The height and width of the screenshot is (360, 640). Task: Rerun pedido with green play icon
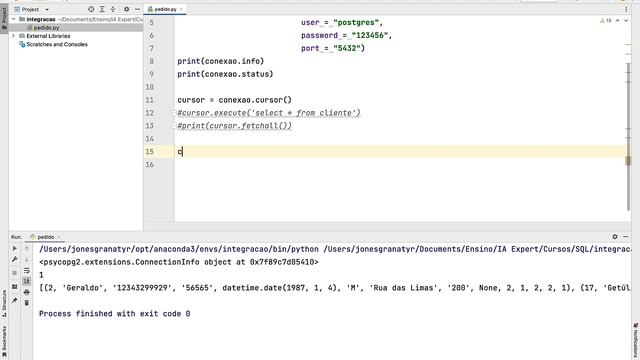(x=15, y=249)
